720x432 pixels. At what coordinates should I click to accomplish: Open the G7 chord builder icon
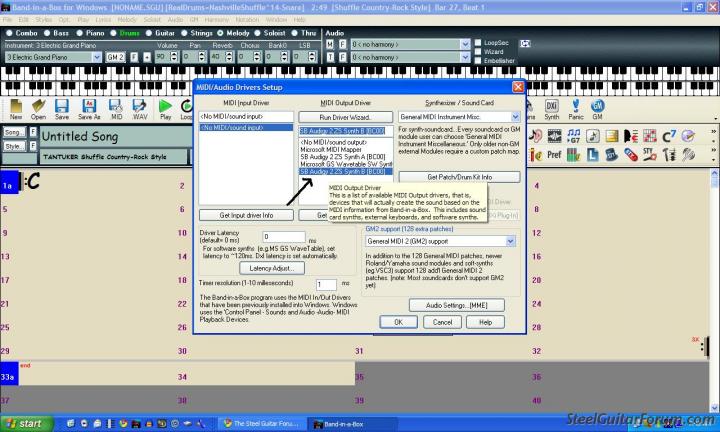(x=574, y=136)
